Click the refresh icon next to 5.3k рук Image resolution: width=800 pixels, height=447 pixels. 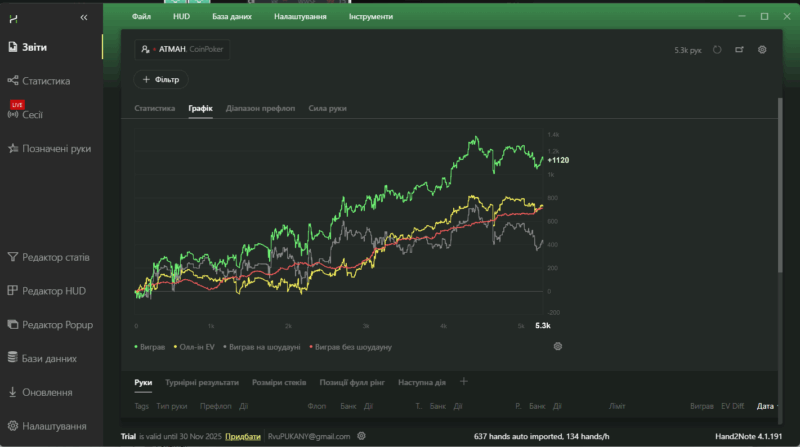tap(717, 49)
